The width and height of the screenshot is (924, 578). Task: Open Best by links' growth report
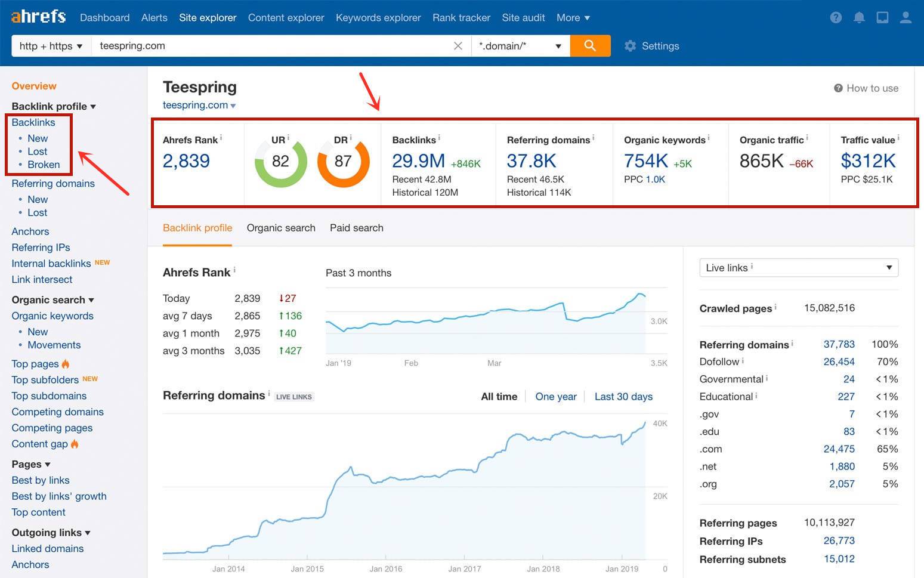tap(59, 496)
